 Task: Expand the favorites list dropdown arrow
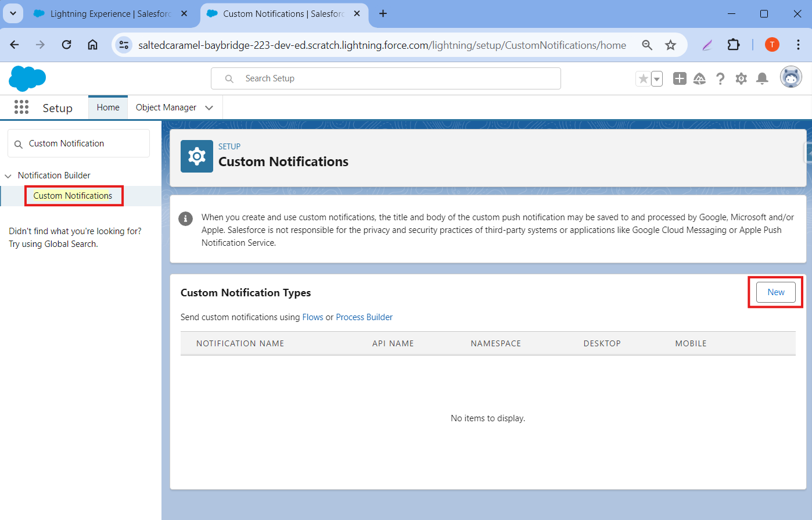657,78
